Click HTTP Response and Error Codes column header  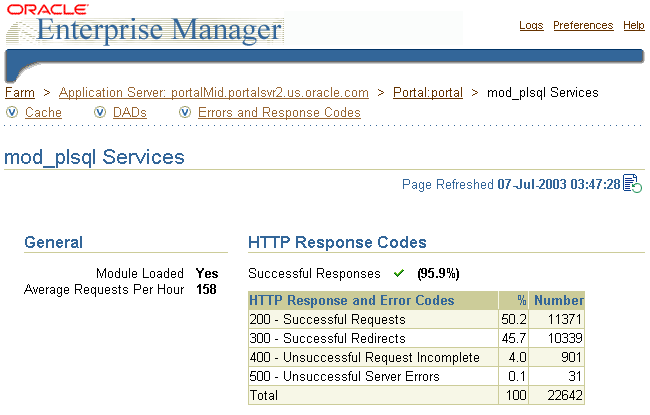tap(373, 300)
